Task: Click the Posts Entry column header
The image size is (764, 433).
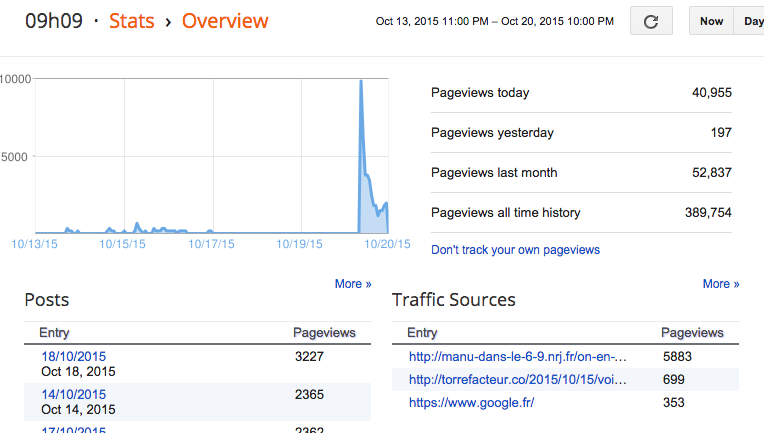Action: [x=54, y=333]
